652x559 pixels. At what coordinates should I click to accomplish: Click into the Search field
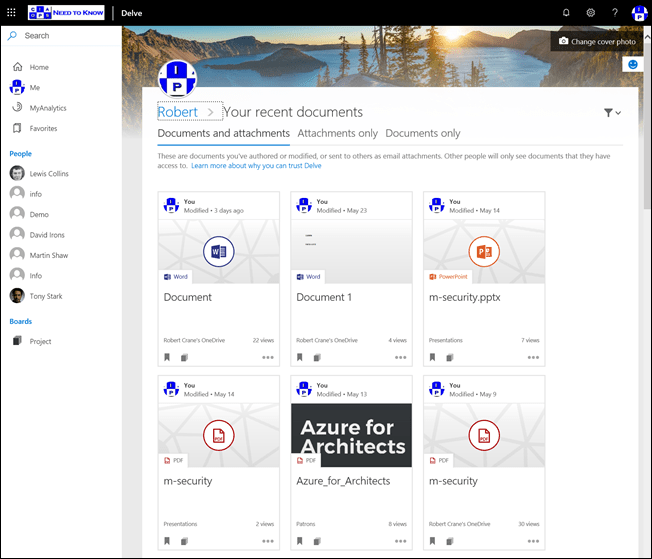[60, 35]
